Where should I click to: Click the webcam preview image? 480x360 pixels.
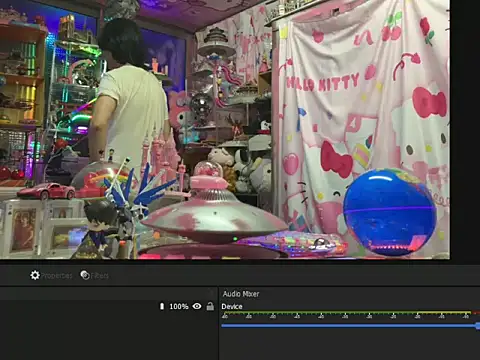pos(225,129)
